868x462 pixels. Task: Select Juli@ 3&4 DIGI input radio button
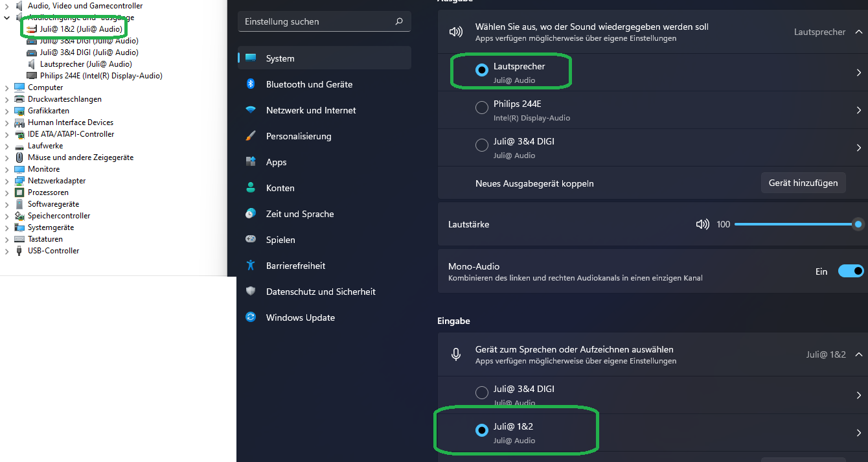pyautogui.click(x=482, y=393)
